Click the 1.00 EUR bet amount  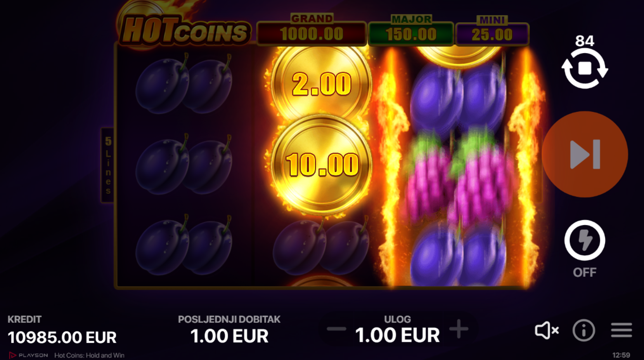pos(398,335)
